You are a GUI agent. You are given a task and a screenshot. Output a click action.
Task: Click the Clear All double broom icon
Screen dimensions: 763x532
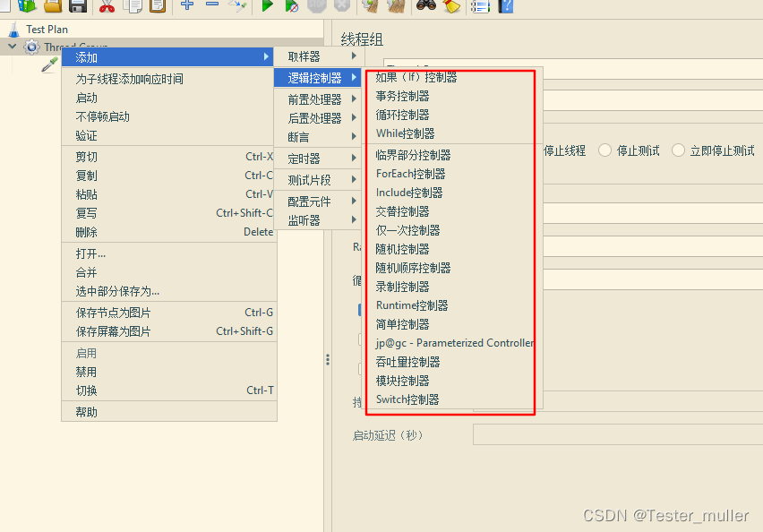point(396,4)
